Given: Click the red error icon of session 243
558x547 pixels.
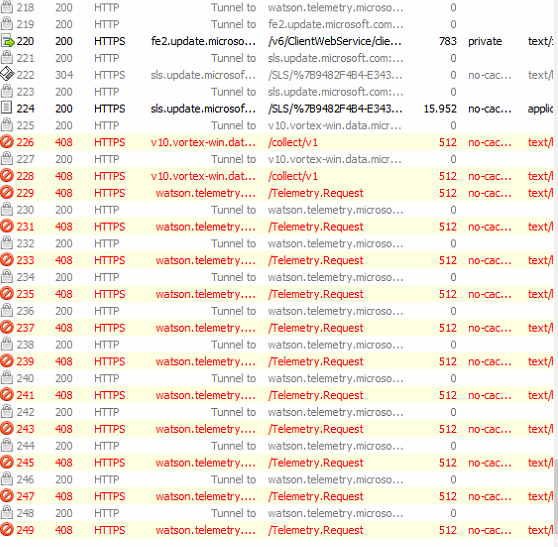Looking at the screenshot, I should pyautogui.click(x=7, y=429).
